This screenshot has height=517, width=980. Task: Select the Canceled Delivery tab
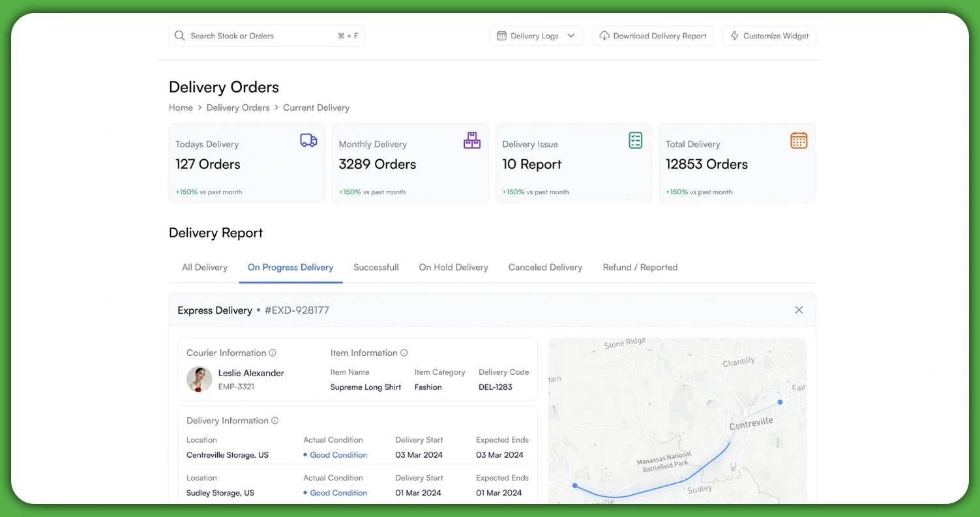[x=545, y=267]
